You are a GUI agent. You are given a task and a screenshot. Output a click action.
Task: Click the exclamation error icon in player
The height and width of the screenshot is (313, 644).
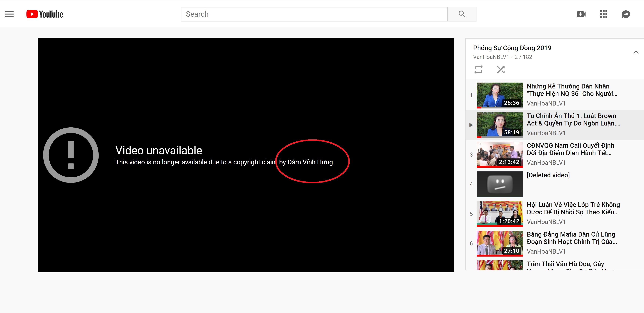tap(71, 155)
